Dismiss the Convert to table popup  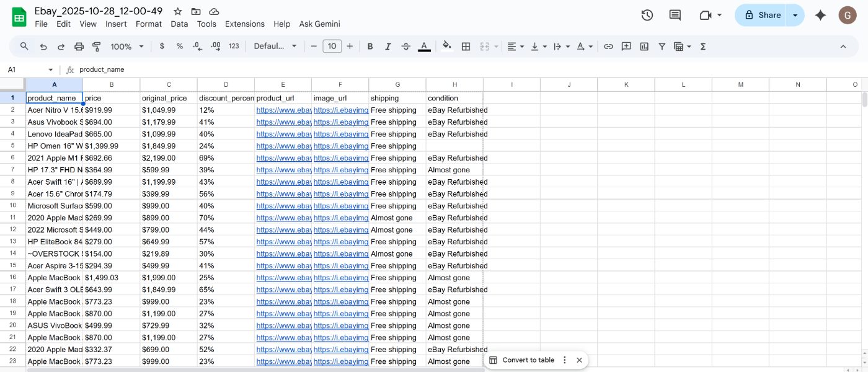579,360
